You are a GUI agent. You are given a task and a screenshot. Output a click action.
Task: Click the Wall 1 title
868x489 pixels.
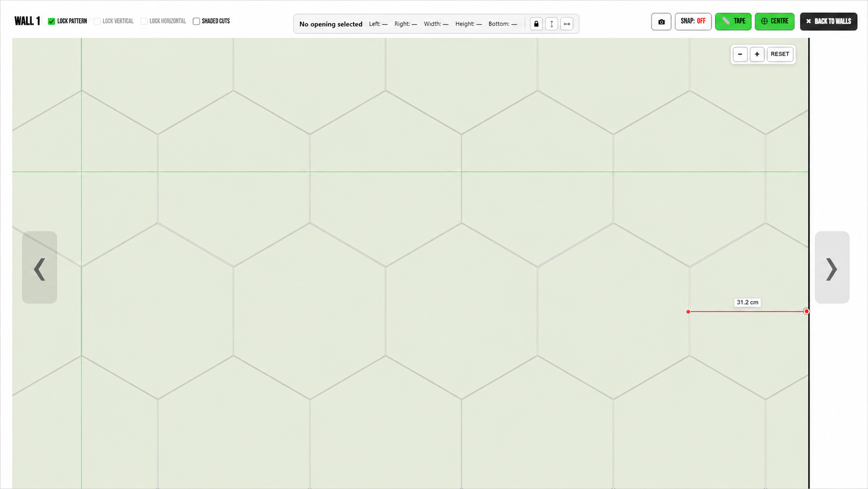pyautogui.click(x=28, y=21)
